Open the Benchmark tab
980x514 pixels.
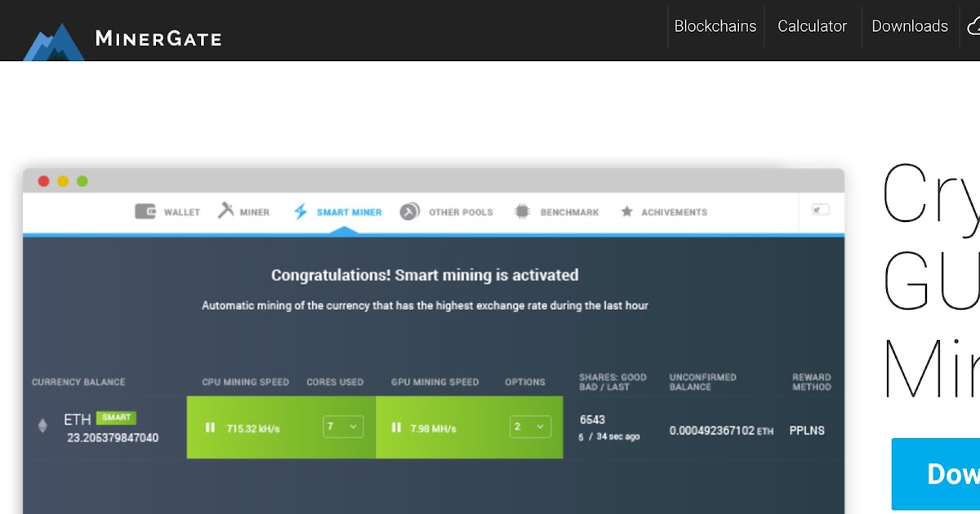tap(569, 212)
